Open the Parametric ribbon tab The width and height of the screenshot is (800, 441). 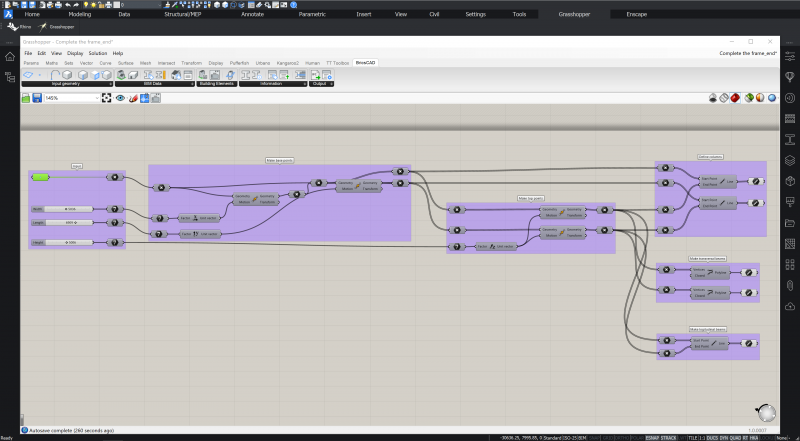[x=312, y=14]
